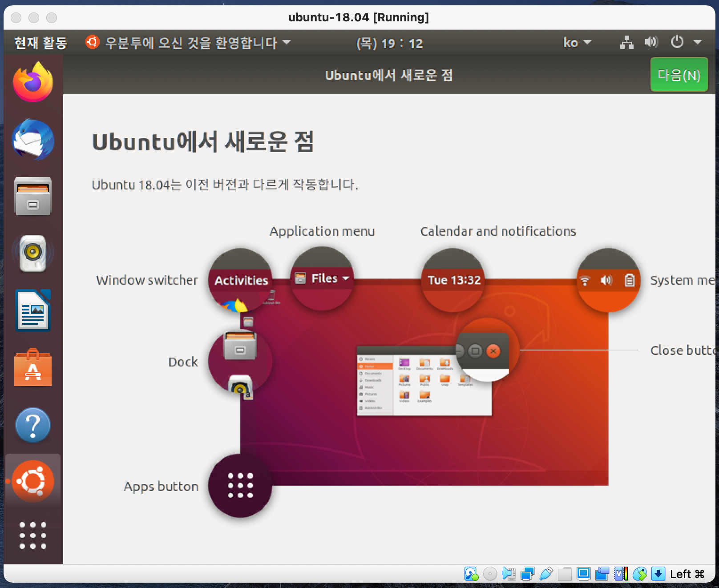719x588 pixels.
Task: Click the Tue 13:32 clock circle
Action: click(x=453, y=280)
